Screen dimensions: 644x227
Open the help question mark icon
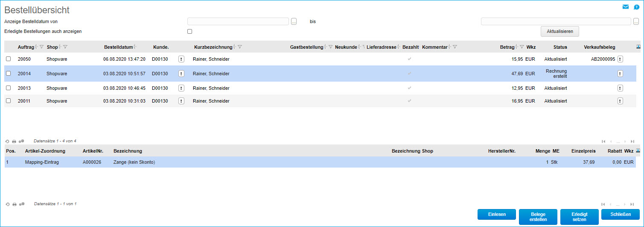point(636,7)
